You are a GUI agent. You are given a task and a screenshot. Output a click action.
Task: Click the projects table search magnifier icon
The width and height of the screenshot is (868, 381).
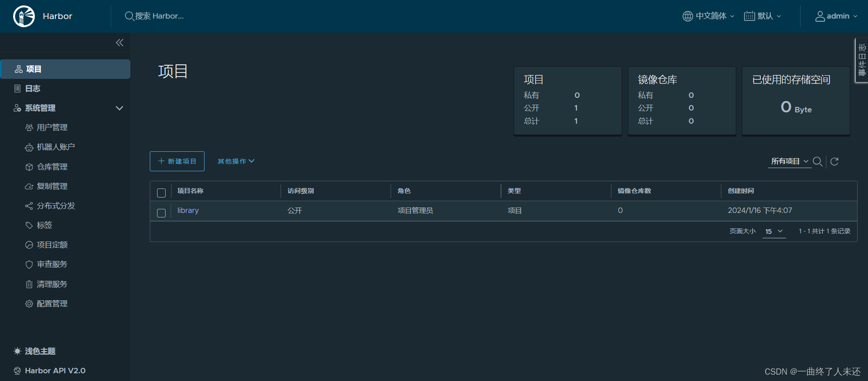click(x=817, y=161)
